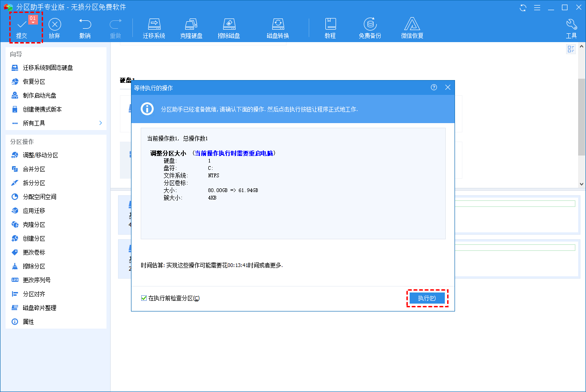
Task: Click the 磁盘转换 disk convert icon
Action: click(278, 25)
